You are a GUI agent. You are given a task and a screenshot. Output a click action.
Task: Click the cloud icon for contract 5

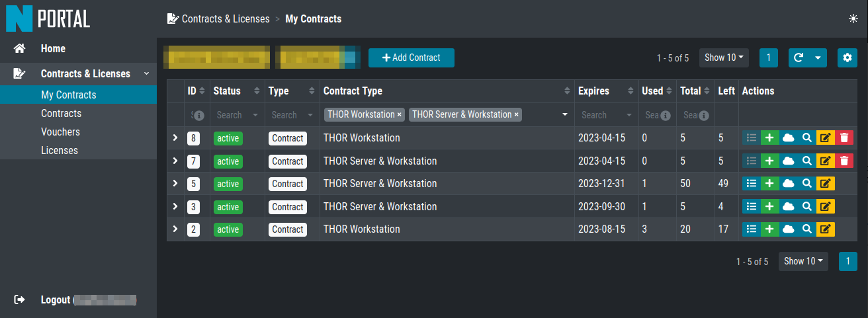pyautogui.click(x=788, y=184)
